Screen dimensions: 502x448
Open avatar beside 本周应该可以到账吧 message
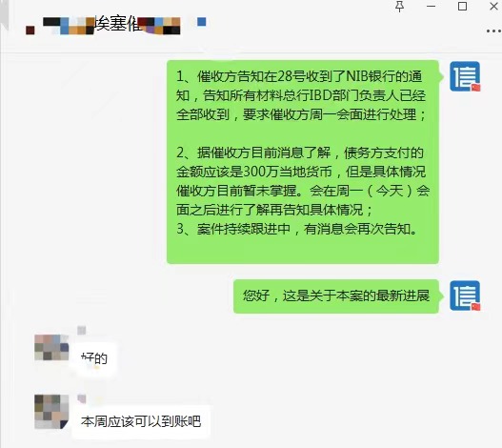pyautogui.click(x=51, y=412)
